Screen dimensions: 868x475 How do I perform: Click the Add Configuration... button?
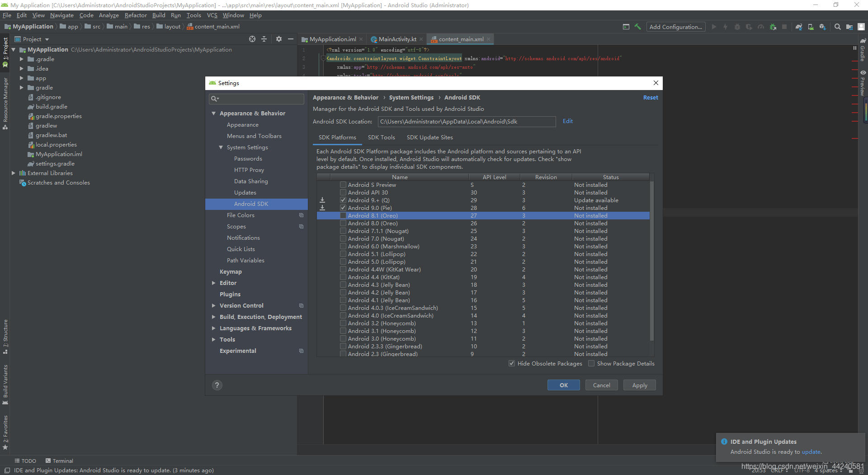(x=675, y=27)
